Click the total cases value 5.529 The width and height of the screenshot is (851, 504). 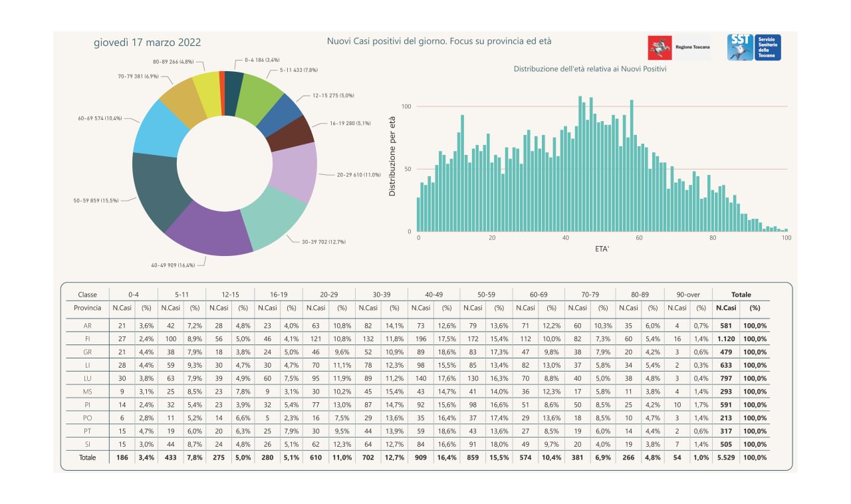[725, 457]
